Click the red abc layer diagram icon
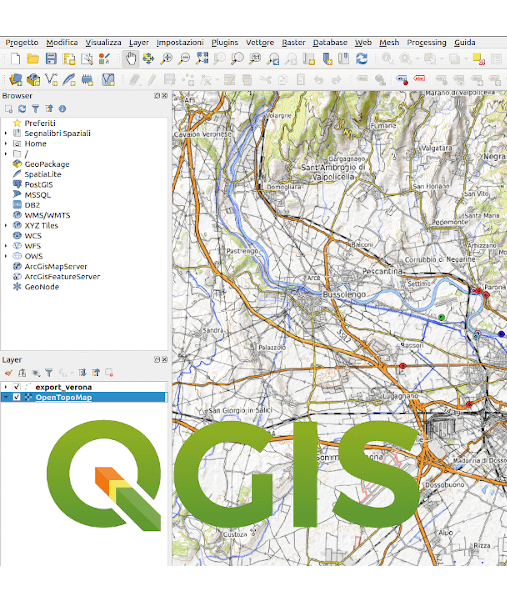Viewport: 507px width, 602px height. tap(419, 79)
